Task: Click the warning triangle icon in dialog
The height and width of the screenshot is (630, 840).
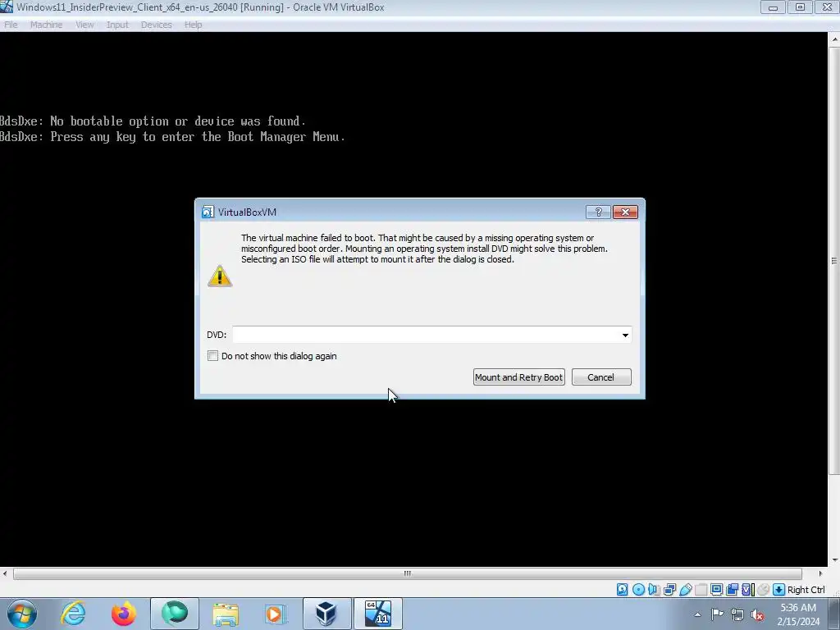Action: click(x=220, y=276)
